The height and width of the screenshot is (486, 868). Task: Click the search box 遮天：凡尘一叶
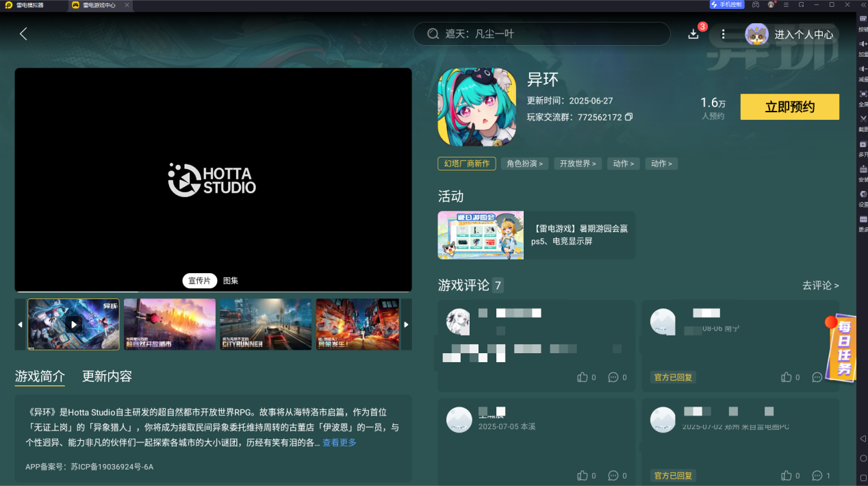pyautogui.click(x=541, y=34)
